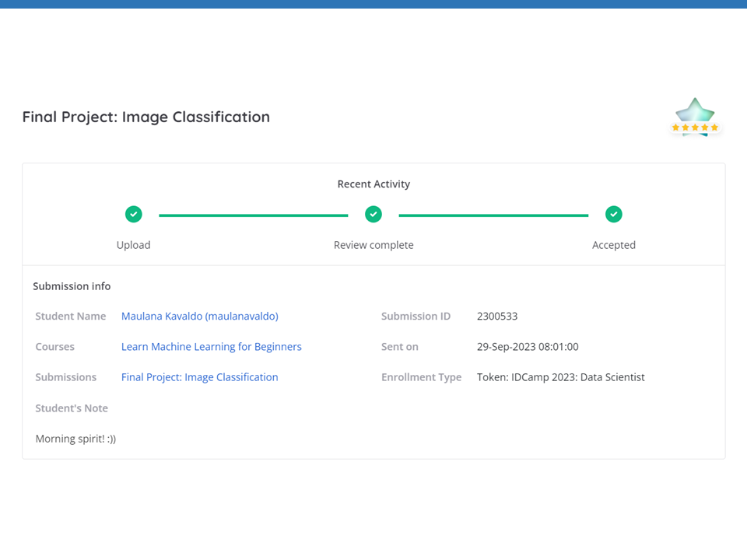The width and height of the screenshot is (747, 560).
Task: Click the sent date 29-Sep-2023 08:01:00
Action: pyautogui.click(x=528, y=347)
